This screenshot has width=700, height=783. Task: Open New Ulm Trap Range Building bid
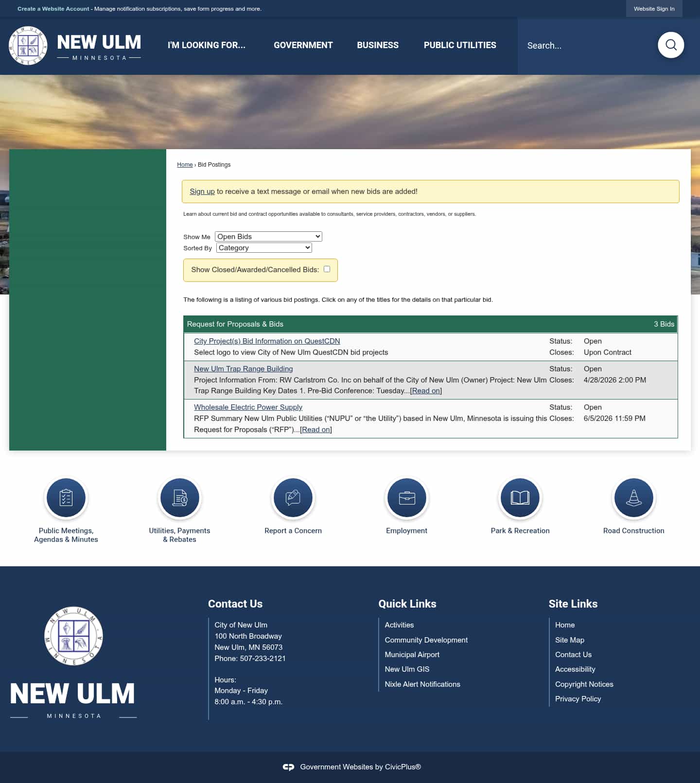coord(244,369)
